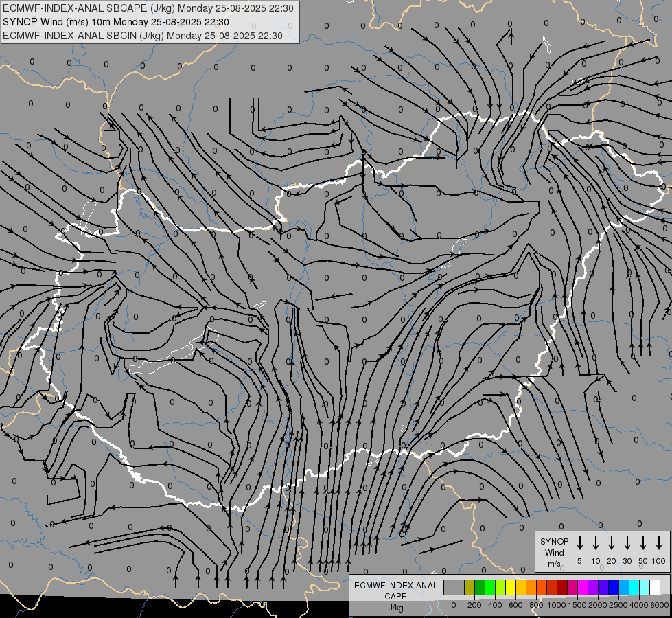Click the wind arrow above 50 m/s
Viewport: 672px width, 618px height.
[643, 543]
